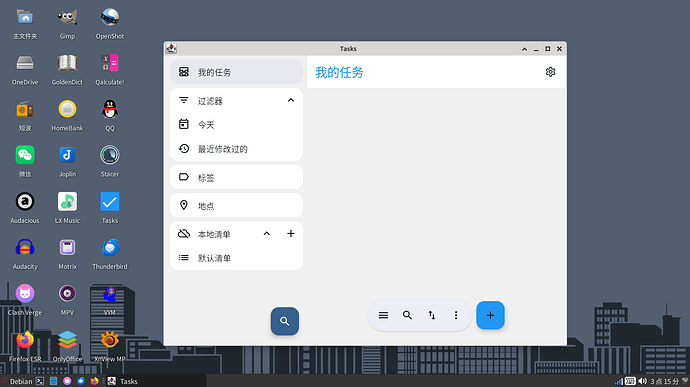Open the three-dot overflow menu

pos(456,315)
